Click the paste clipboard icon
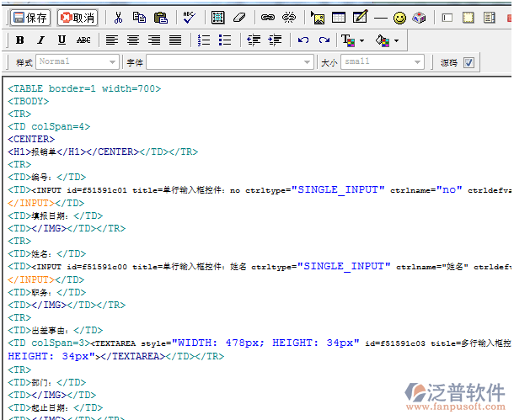Viewport: 514px width, 420px height. point(160,18)
